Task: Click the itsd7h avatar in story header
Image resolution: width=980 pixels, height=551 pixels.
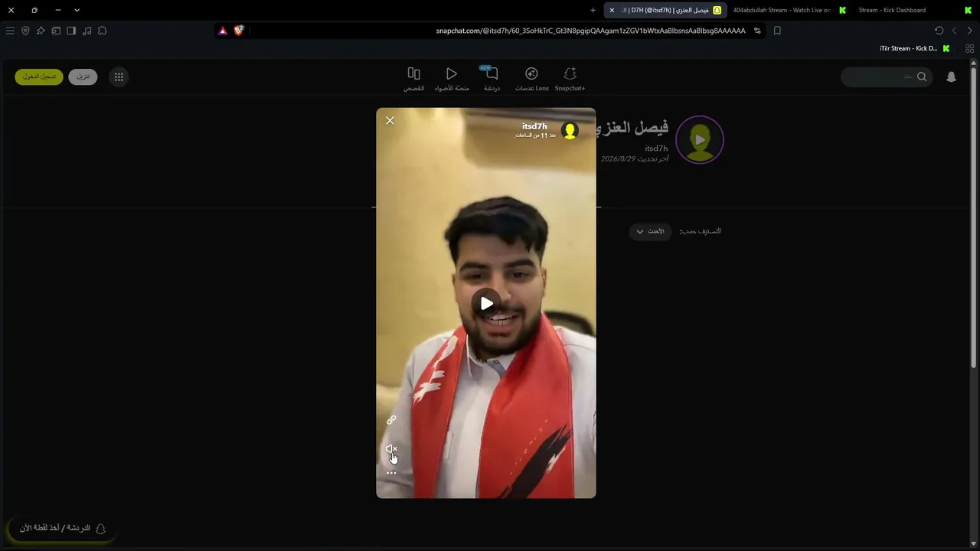Action: click(x=570, y=130)
